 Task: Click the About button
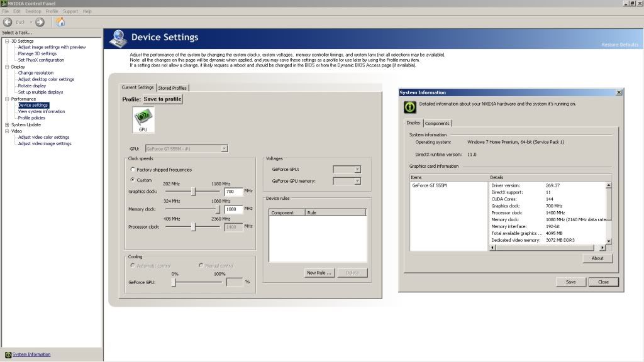[x=597, y=258]
